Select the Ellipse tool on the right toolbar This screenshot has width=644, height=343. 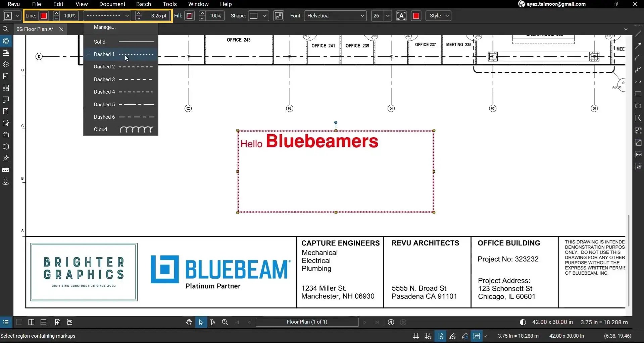(639, 106)
